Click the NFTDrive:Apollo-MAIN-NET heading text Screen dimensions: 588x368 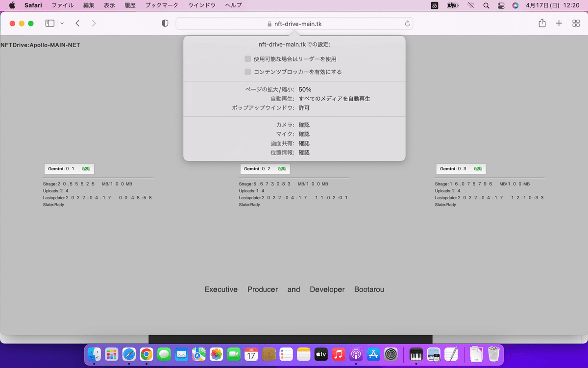40,45
